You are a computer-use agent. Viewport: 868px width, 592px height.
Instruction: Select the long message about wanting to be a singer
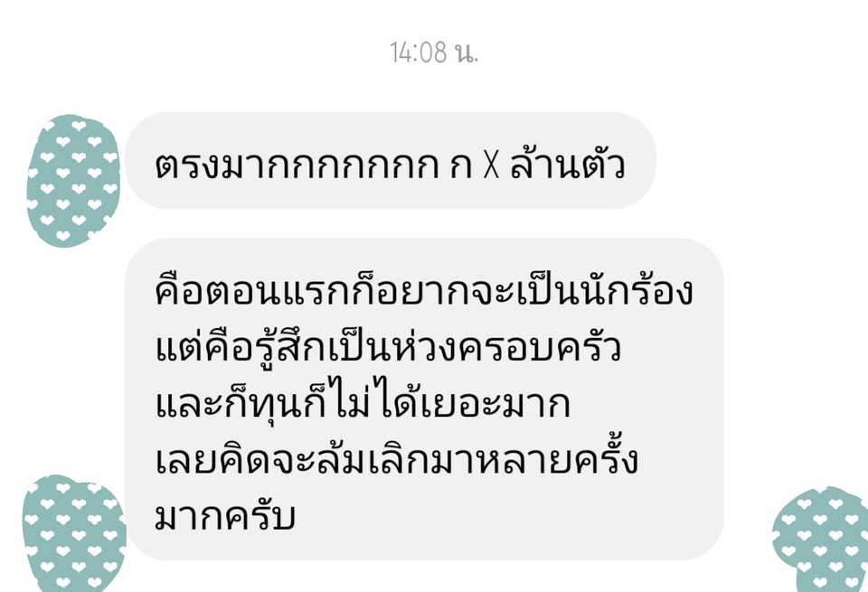(x=424, y=399)
